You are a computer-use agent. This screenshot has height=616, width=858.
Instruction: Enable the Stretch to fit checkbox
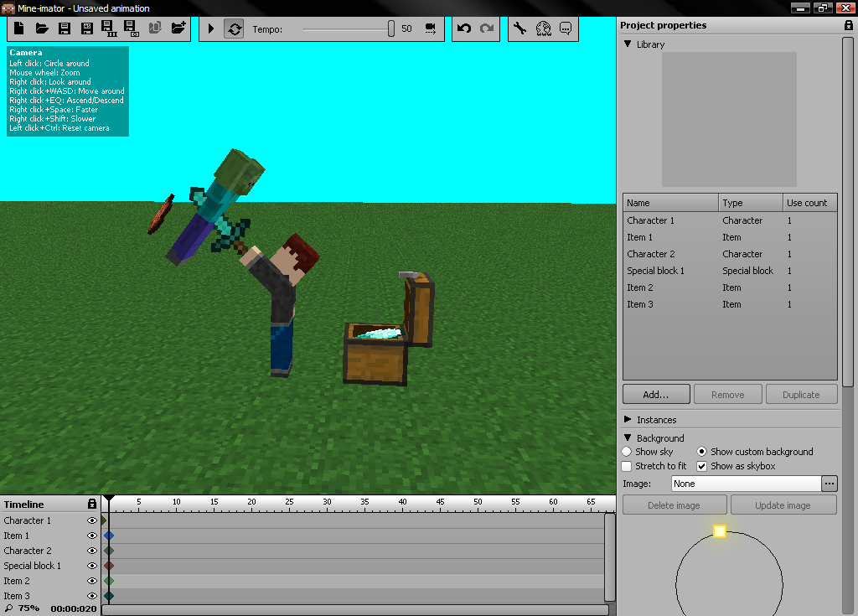627,466
